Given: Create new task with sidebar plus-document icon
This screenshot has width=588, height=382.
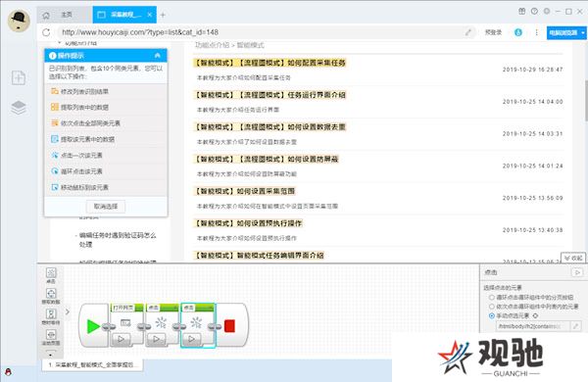Looking at the screenshot, I should [19, 77].
